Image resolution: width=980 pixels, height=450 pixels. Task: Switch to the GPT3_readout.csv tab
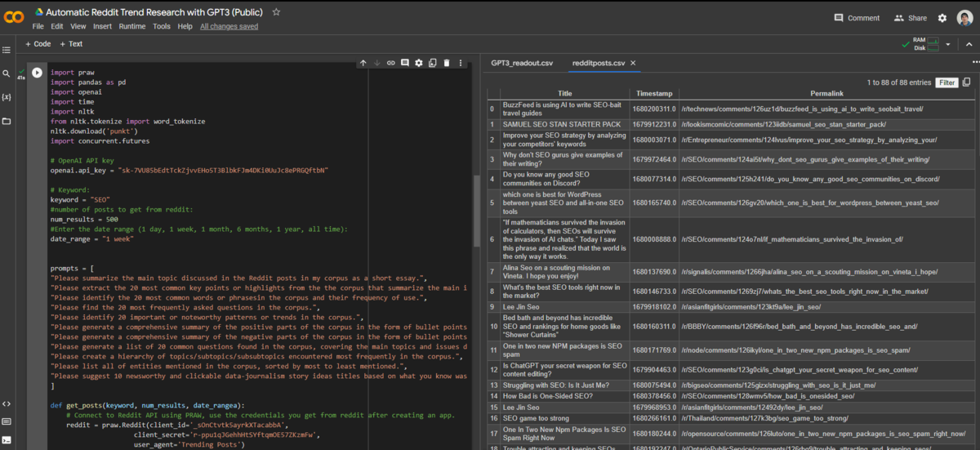[522, 63]
